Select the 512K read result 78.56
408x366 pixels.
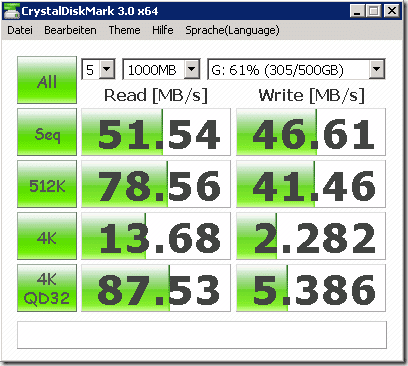pyautogui.click(x=156, y=184)
